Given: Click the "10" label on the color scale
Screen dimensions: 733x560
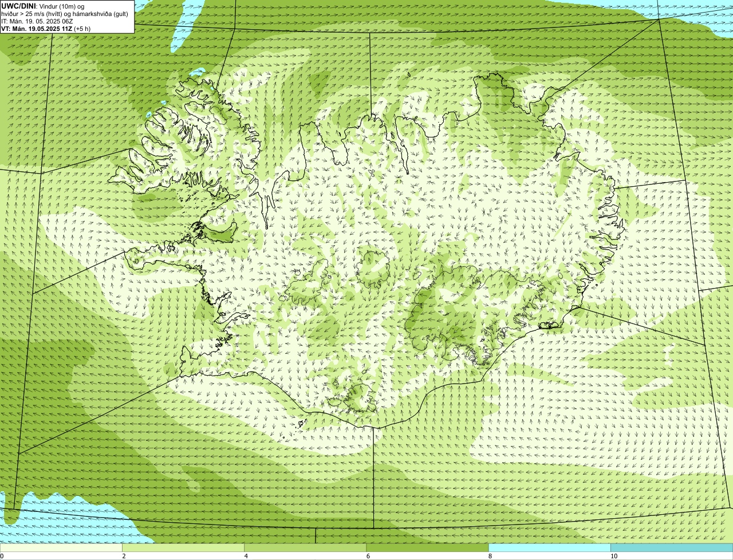Looking at the screenshot, I should (614, 556).
